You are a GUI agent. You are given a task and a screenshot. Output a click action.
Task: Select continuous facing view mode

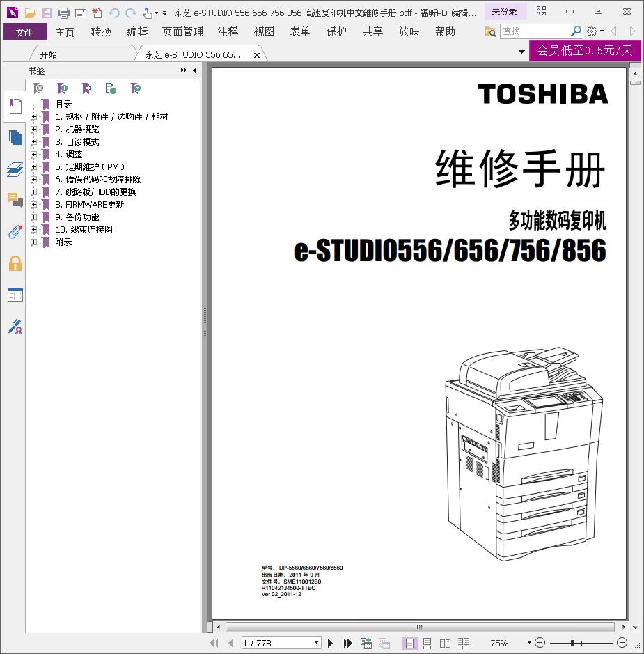[x=463, y=643]
